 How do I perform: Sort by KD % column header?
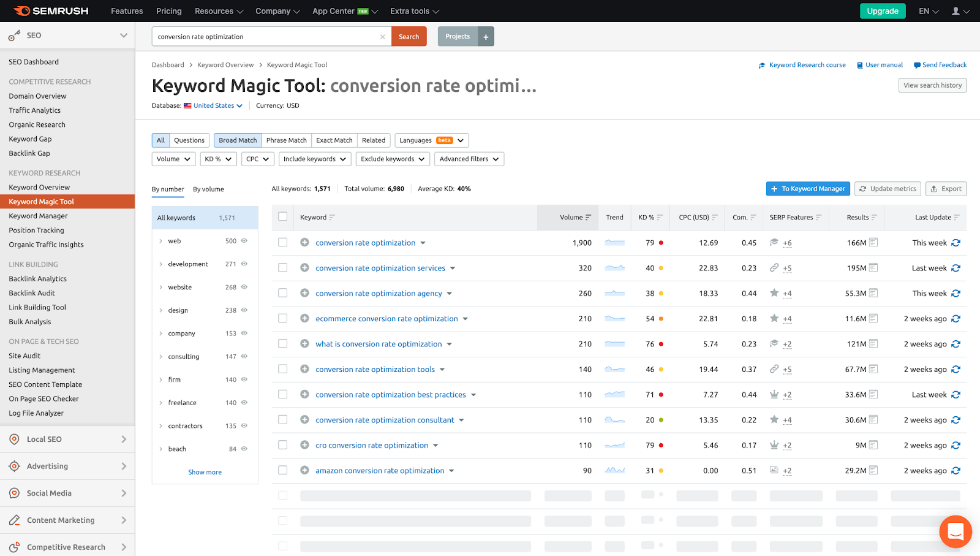pyautogui.click(x=650, y=218)
